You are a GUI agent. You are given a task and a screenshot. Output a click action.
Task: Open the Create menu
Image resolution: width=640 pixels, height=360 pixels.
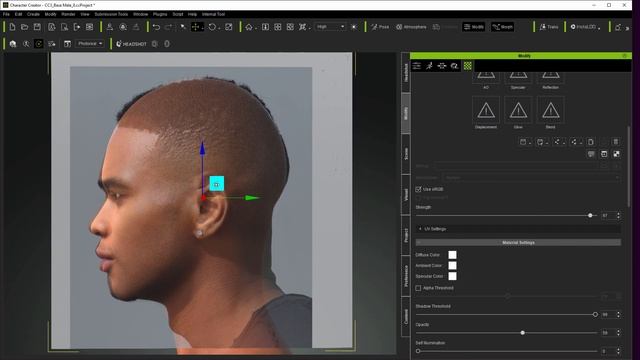33,14
